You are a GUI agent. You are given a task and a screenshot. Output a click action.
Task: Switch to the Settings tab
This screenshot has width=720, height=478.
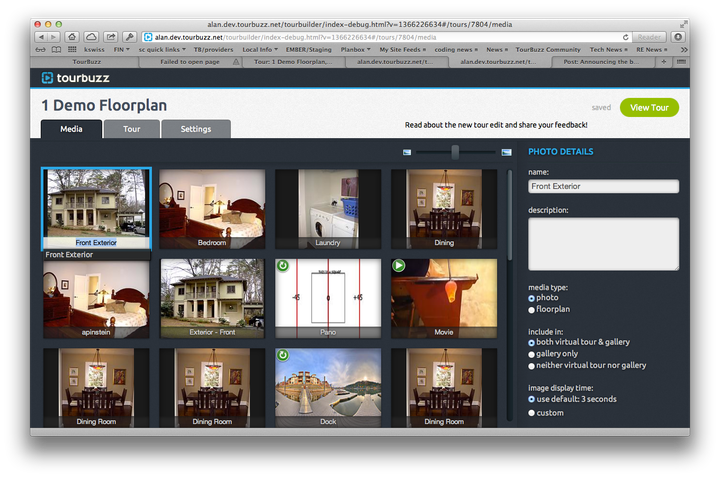(196, 129)
